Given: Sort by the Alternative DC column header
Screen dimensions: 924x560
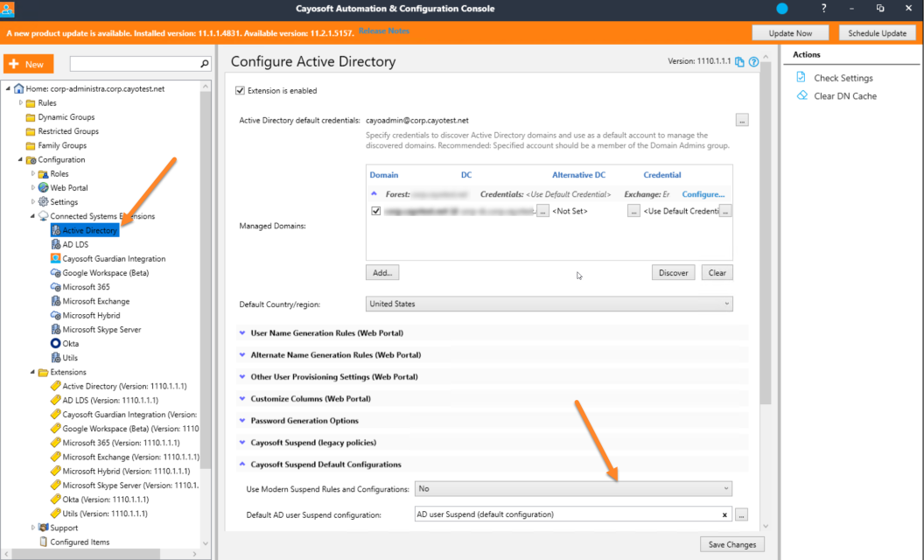Looking at the screenshot, I should point(578,175).
